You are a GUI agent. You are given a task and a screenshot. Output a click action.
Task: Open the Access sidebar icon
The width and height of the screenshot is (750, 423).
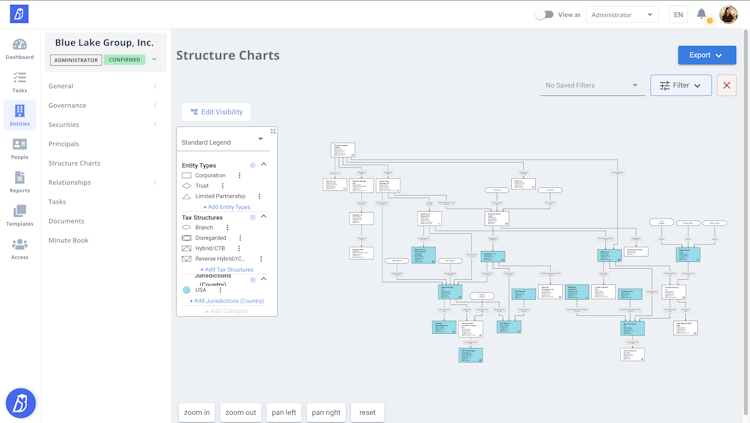pos(19,249)
